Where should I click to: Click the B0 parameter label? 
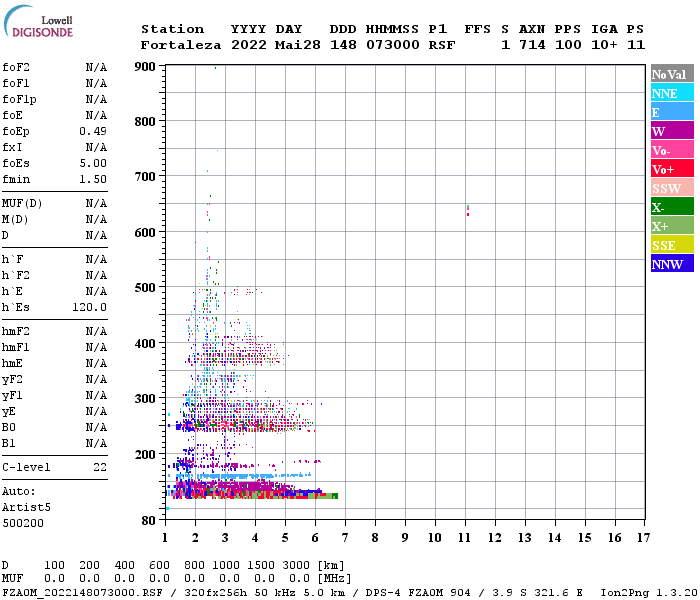click(x=8, y=428)
